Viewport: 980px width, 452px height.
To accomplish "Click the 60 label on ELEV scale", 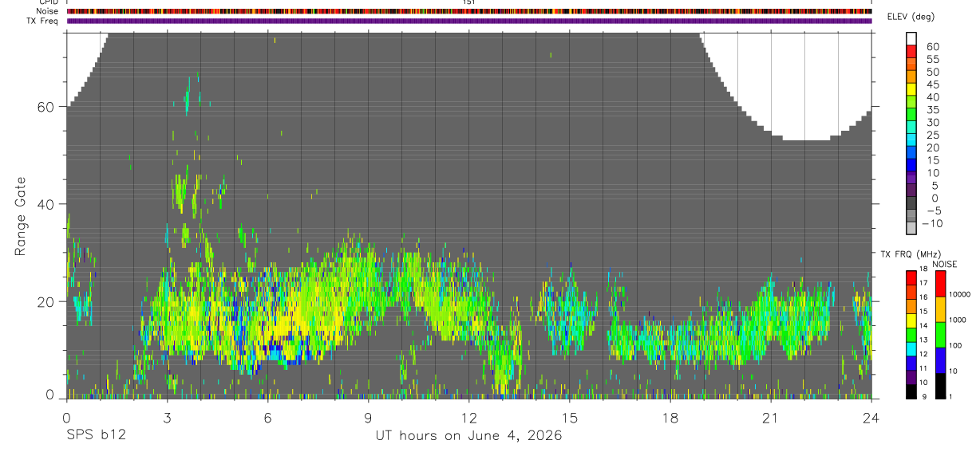I will [x=933, y=46].
